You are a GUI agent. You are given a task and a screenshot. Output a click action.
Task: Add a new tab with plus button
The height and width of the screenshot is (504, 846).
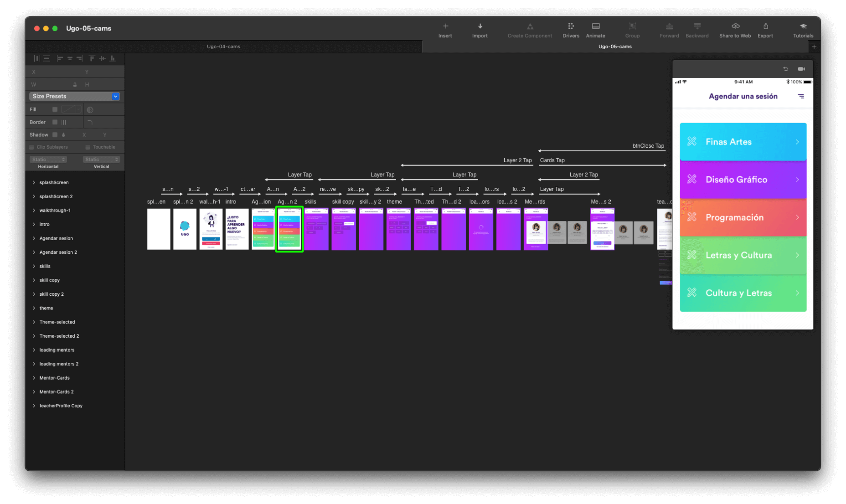[x=814, y=46]
